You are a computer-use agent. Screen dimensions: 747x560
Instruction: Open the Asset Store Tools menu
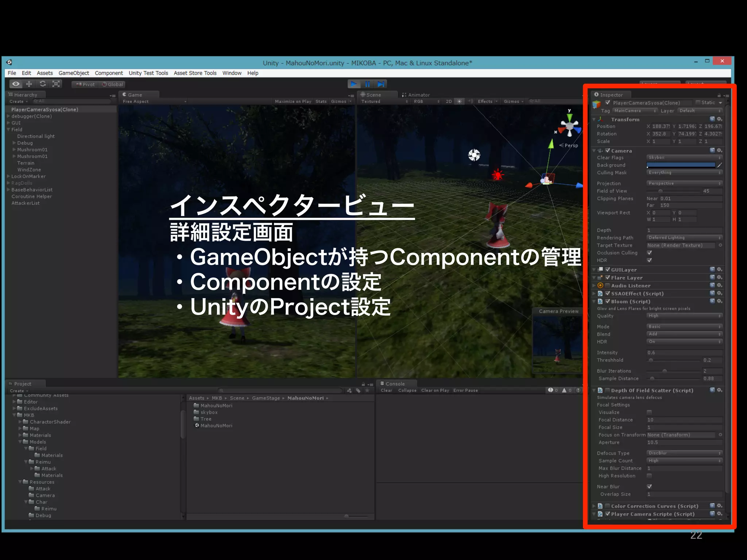pyautogui.click(x=195, y=73)
